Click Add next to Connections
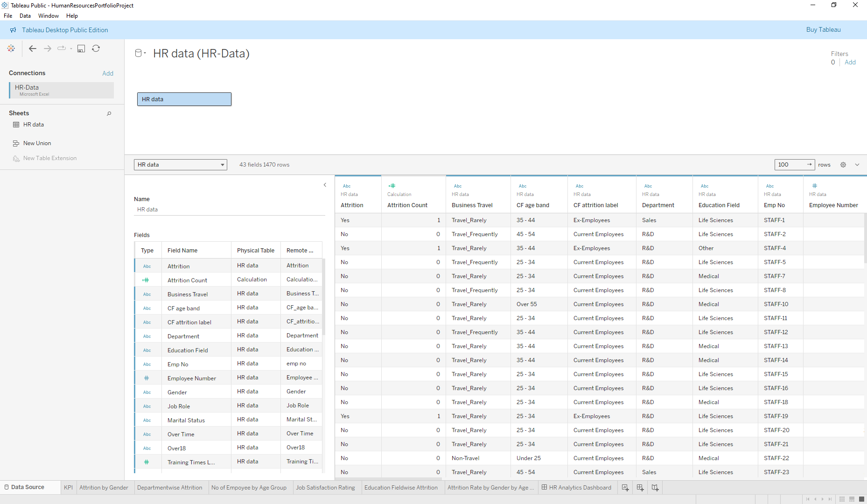The height and width of the screenshot is (504, 867). [x=108, y=73]
